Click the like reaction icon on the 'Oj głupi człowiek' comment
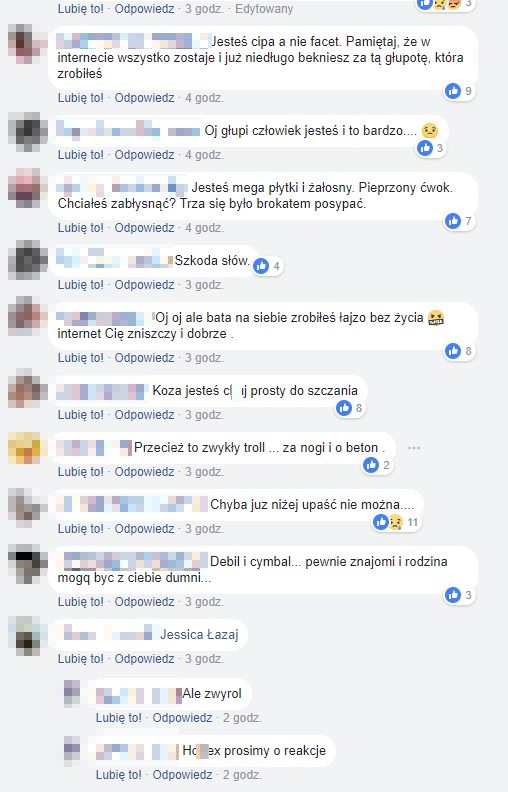508x792 pixels. [x=425, y=148]
